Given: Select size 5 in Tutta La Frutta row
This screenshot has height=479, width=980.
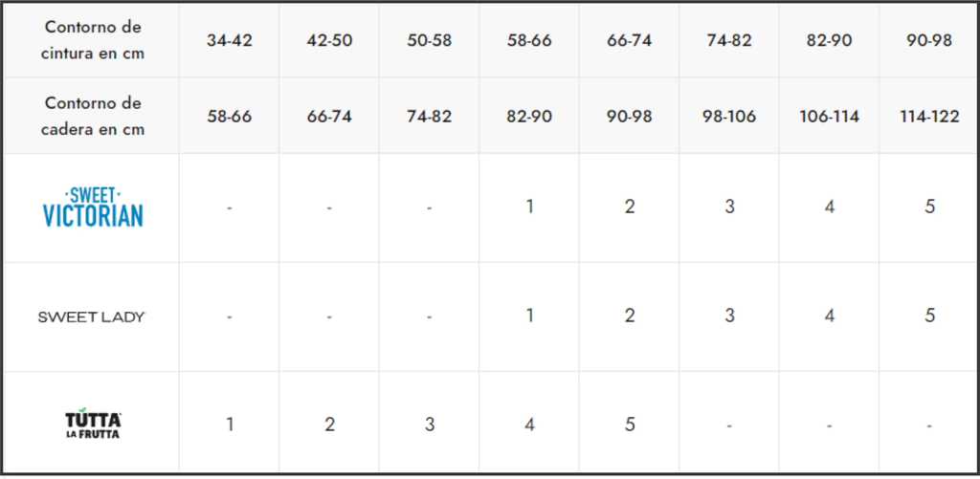Looking at the screenshot, I should 630,425.
